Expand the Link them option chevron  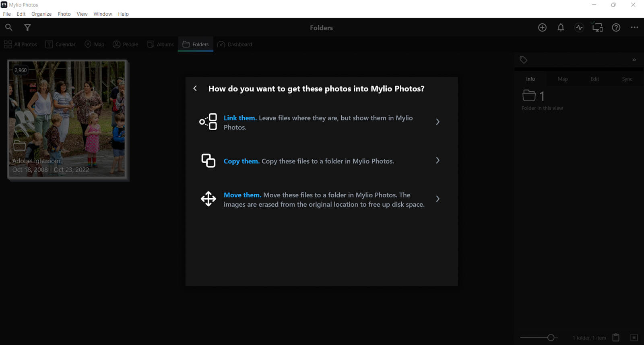tap(438, 122)
